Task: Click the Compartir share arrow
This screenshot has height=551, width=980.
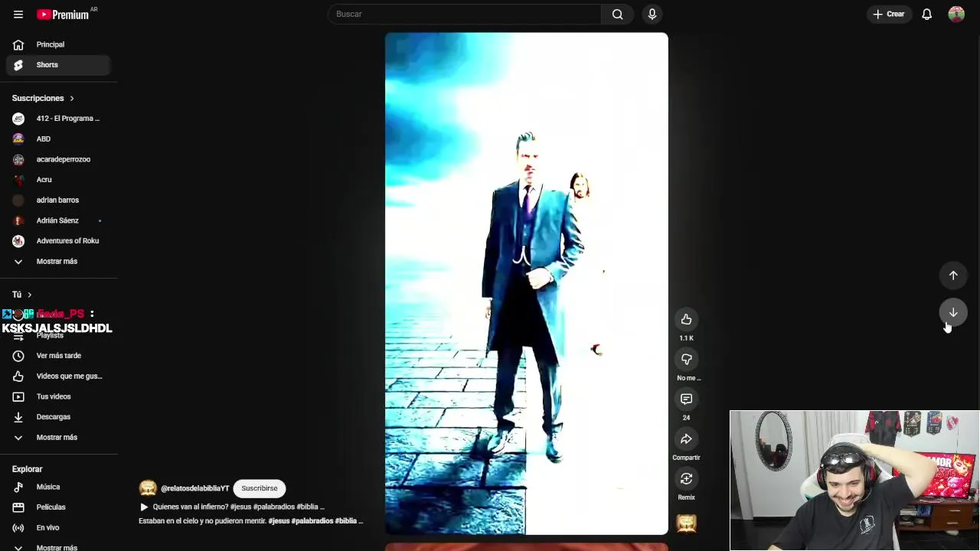Action: tap(686, 439)
